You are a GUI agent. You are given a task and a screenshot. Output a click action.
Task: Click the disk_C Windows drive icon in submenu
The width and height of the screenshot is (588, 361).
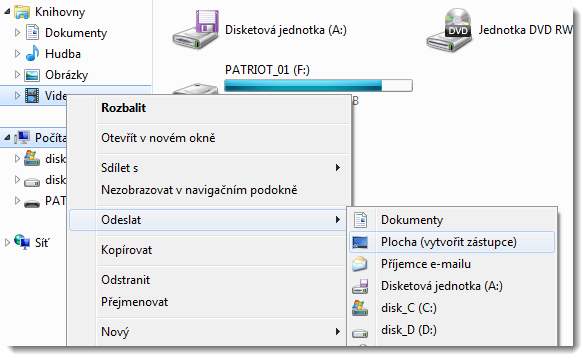(360, 308)
